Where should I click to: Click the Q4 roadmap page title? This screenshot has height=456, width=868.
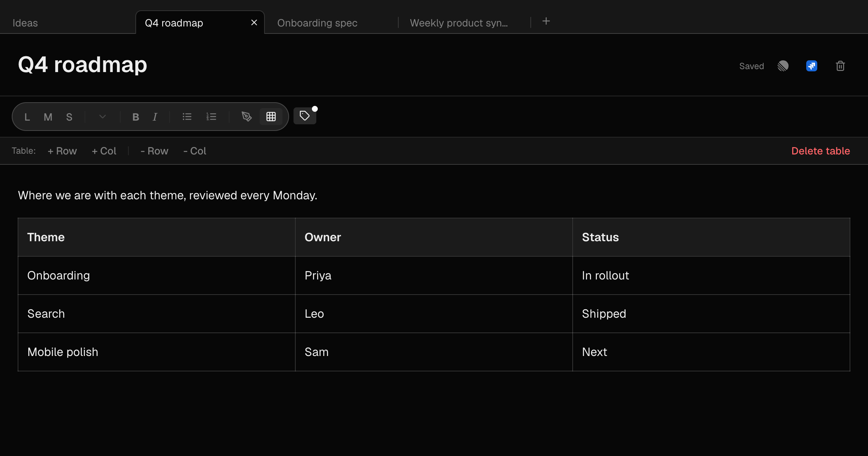(82, 65)
